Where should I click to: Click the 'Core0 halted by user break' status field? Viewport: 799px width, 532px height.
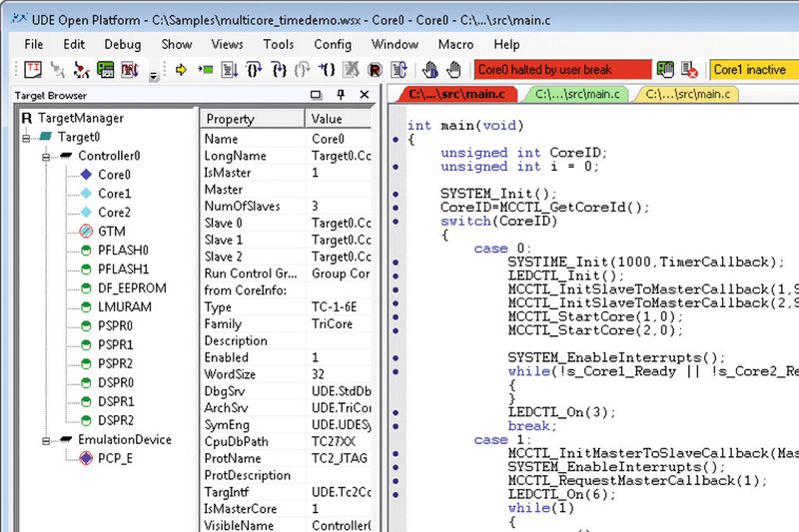(x=563, y=70)
